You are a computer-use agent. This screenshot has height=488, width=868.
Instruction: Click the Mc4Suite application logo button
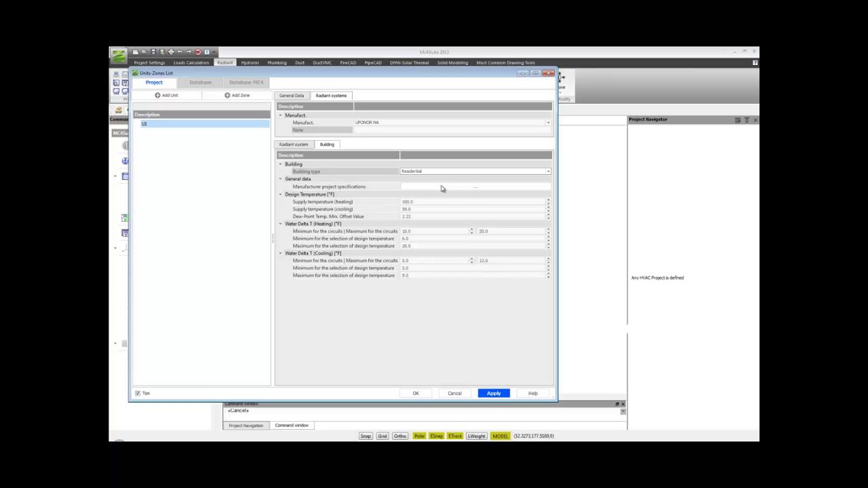(x=119, y=56)
